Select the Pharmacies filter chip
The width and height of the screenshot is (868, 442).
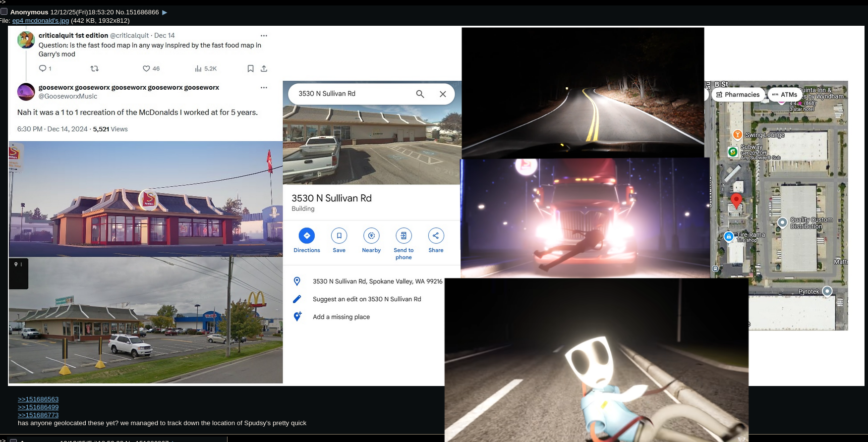tap(738, 95)
